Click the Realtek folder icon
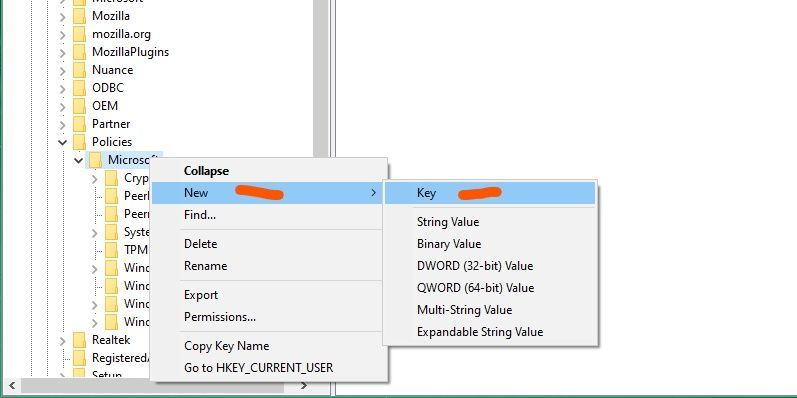 click(x=79, y=340)
